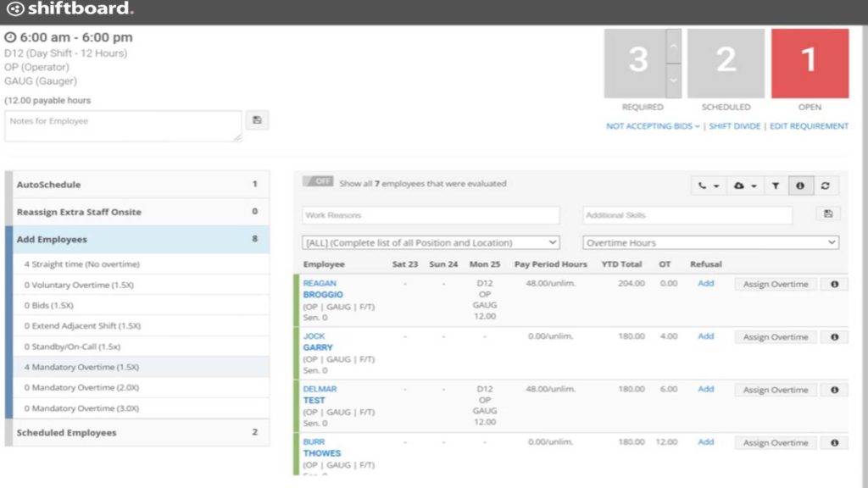The height and width of the screenshot is (488, 868).
Task: Click the phone contact dropdown icon
Action: [x=709, y=186]
